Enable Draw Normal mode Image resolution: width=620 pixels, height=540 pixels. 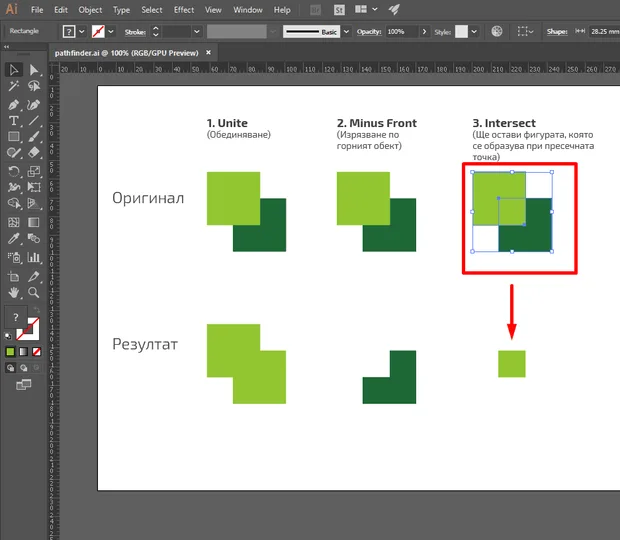[11, 368]
